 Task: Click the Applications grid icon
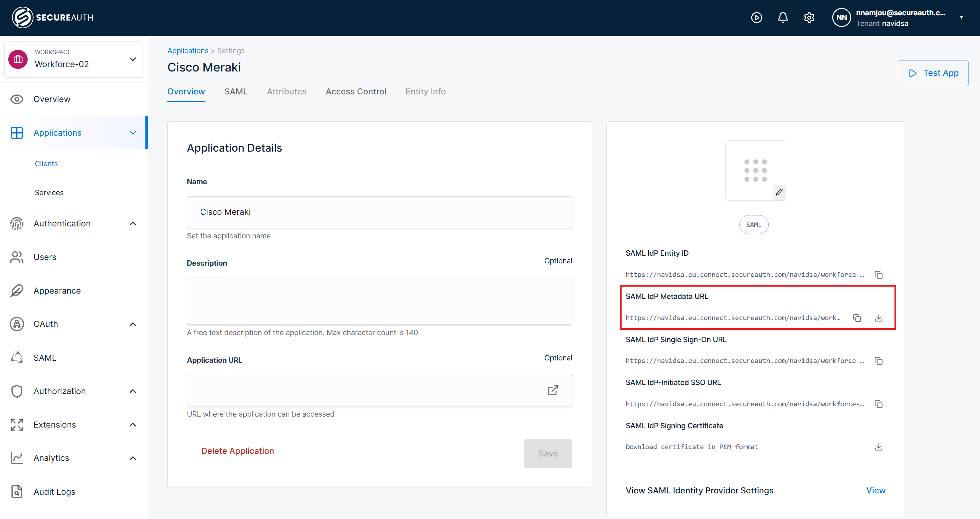17,133
